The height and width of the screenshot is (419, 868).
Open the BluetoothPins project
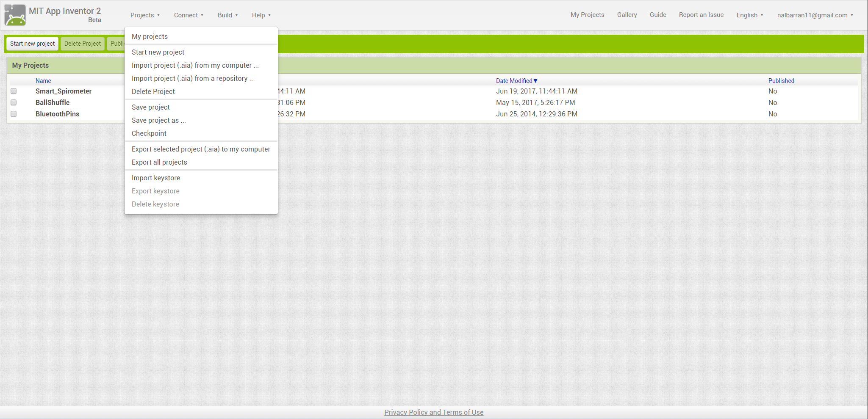(57, 114)
